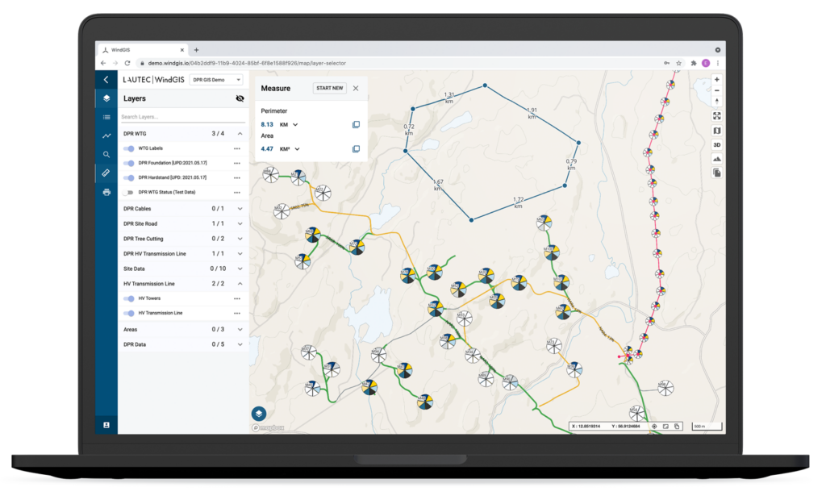This screenshot has height=504, width=826.
Task: Reset map bearing to north
Action: coord(716,101)
